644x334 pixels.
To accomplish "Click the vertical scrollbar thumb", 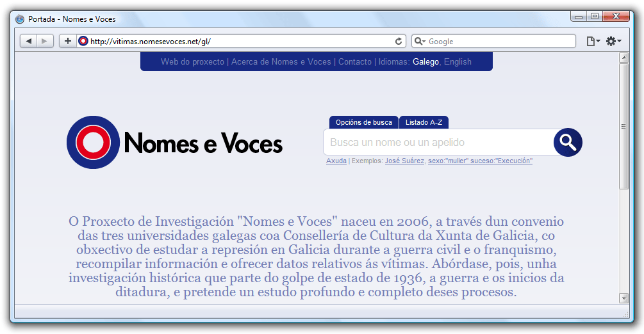I will click(624, 126).
